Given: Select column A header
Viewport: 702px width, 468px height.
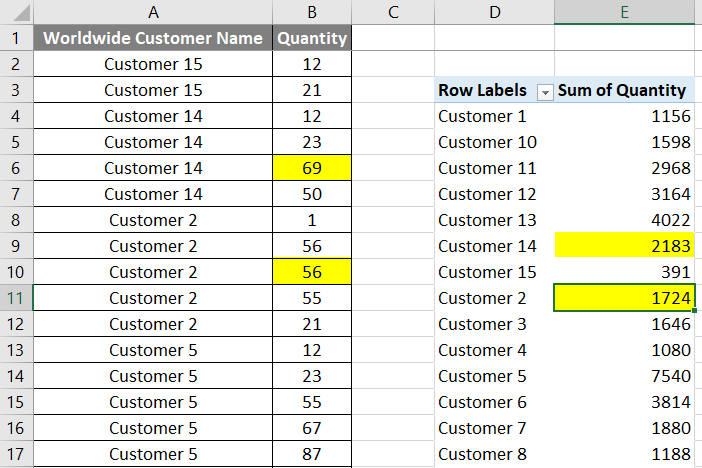Looking at the screenshot, I should (153, 12).
